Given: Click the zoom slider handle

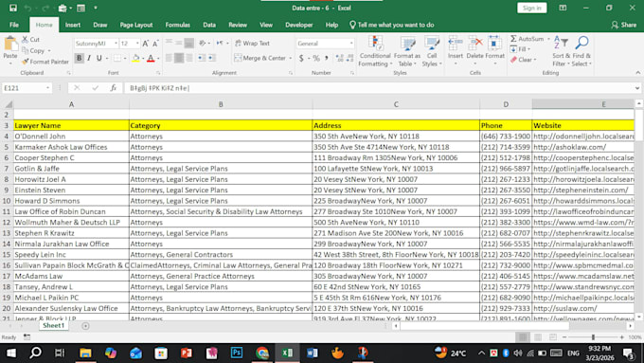Looking at the screenshot, I should 593,337.
